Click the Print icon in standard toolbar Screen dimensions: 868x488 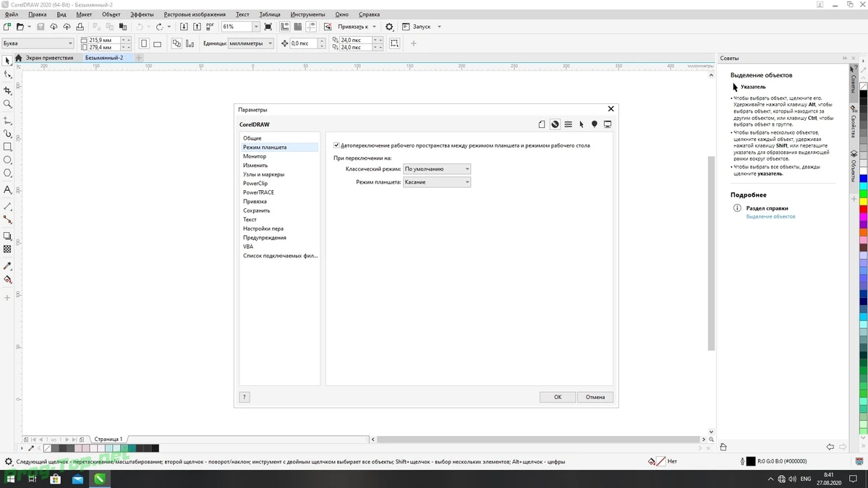click(x=80, y=27)
